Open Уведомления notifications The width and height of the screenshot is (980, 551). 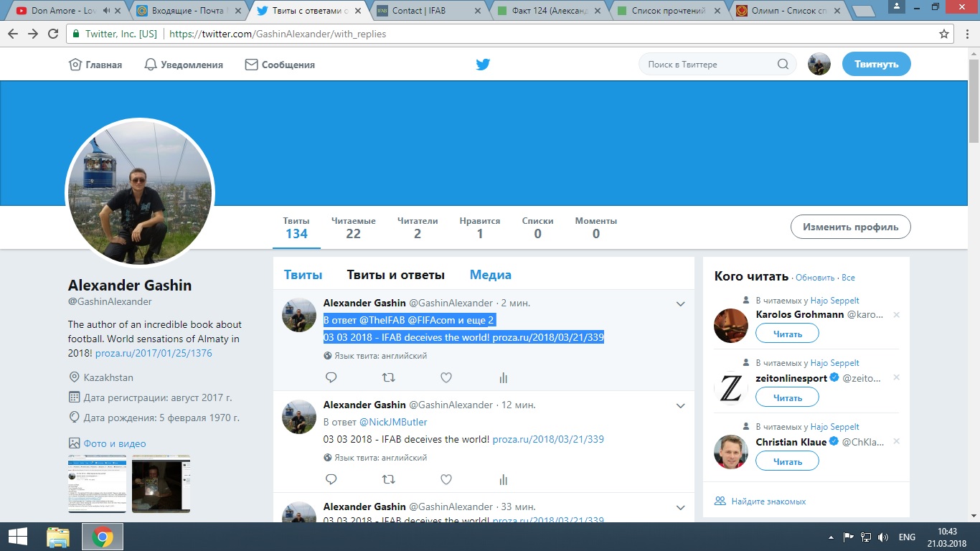tap(184, 65)
